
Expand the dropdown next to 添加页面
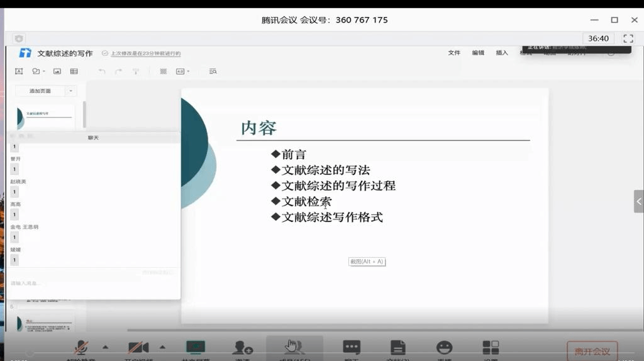point(71,91)
